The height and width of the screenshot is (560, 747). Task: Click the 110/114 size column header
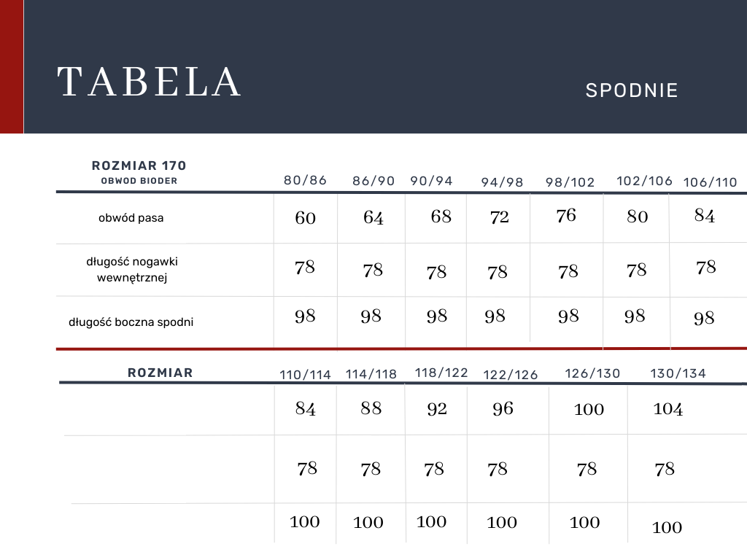(x=305, y=375)
